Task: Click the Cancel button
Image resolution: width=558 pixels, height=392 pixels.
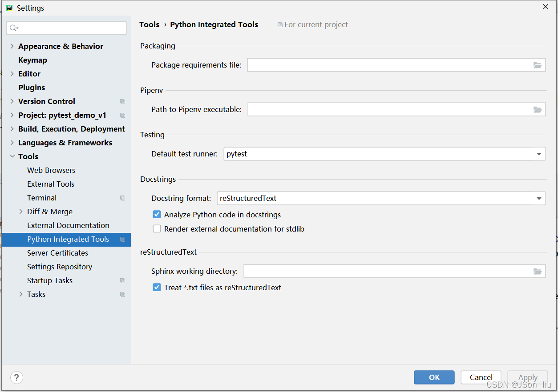Action: [481, 377]
